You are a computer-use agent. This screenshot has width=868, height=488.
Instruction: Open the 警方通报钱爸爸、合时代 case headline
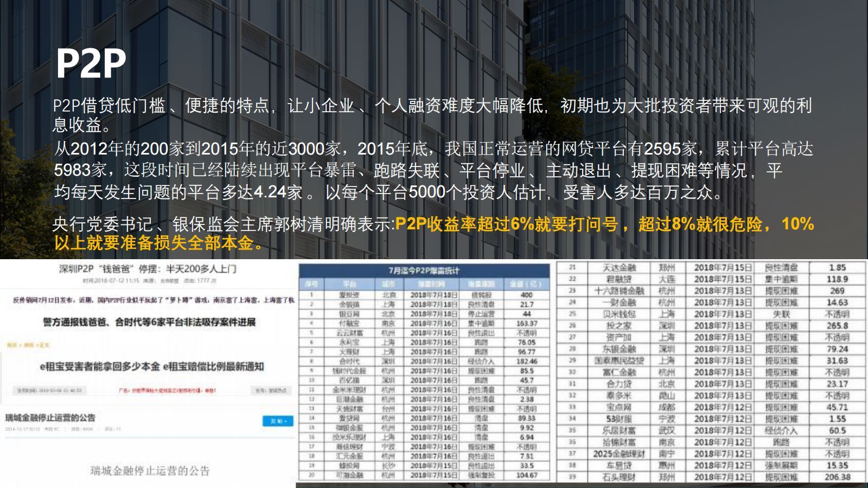click(x=149, y=322)
